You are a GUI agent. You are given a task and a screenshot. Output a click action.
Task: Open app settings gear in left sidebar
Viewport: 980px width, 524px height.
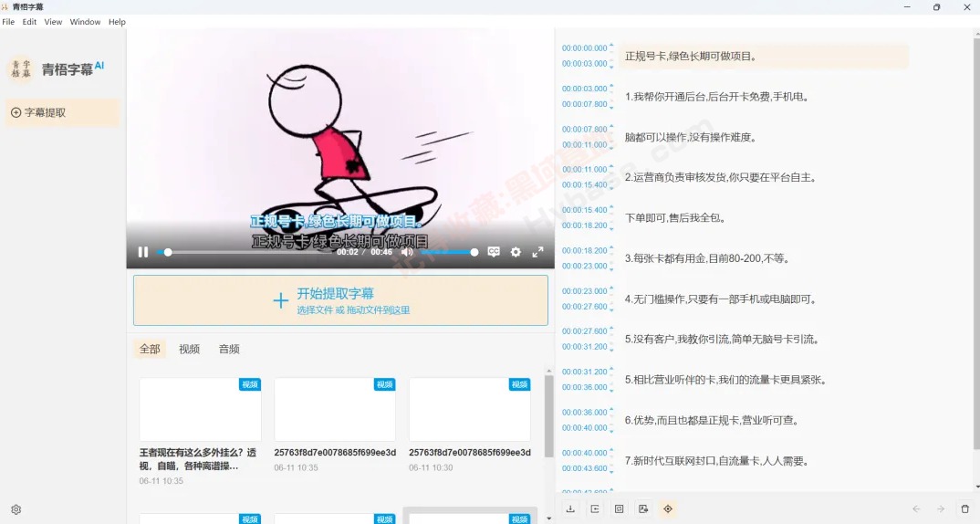(16, 509)
